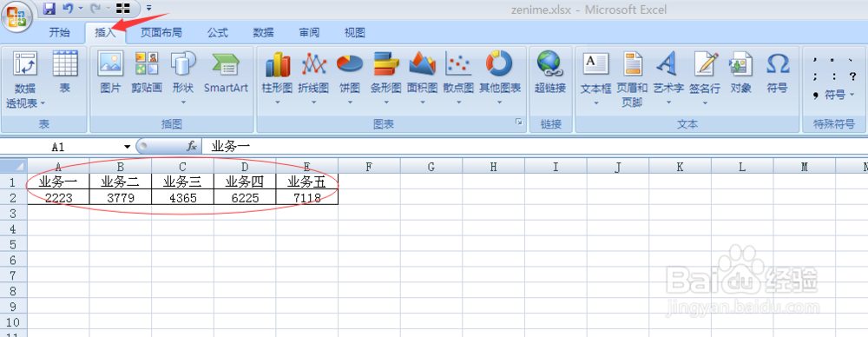Image resolution: width=868 pixels, height=337 pixels.
Task: Expand the 艺术字 dropdown arrow
Action: pos(668,102)
